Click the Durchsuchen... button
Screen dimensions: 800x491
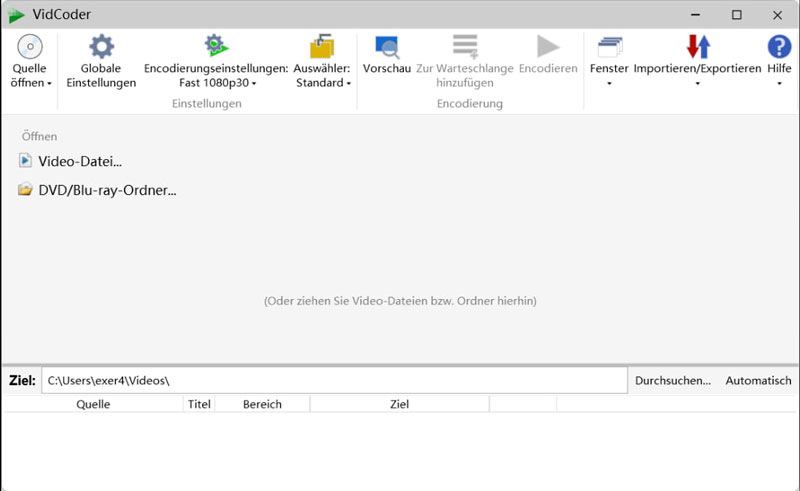(672, 380)
